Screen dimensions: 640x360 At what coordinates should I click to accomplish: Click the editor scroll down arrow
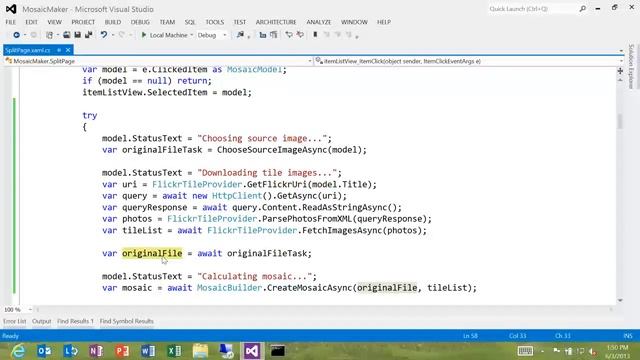click(620, 300)
